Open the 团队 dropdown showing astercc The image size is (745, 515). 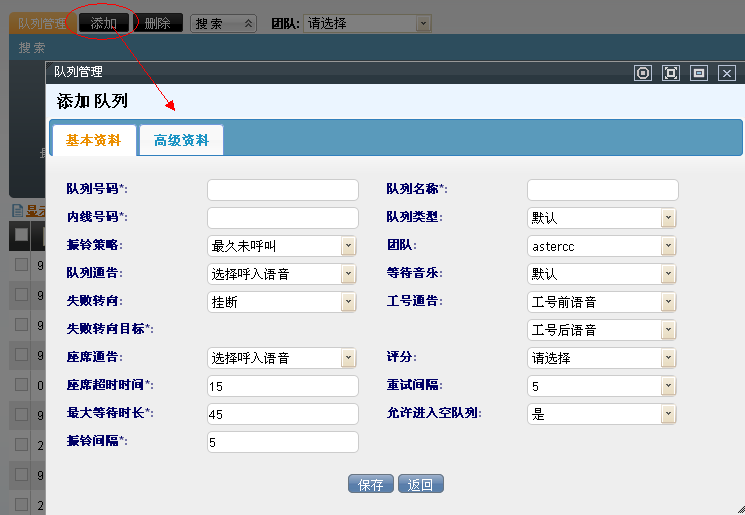point(668,245)
